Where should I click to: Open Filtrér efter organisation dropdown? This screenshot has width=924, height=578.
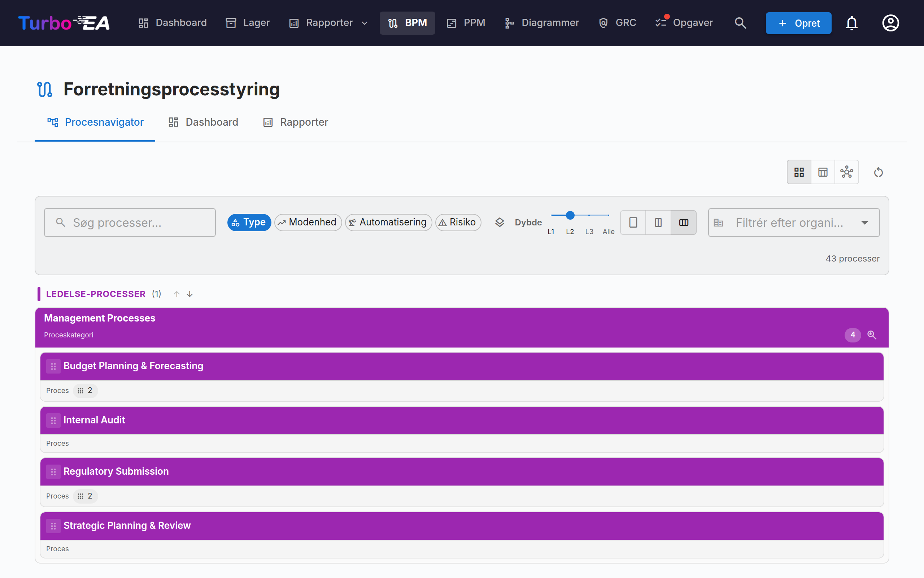coord(793,223)
